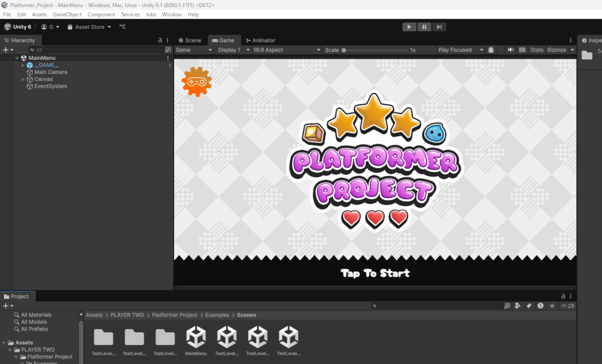Switch to the Scene tab

point(190,41)
